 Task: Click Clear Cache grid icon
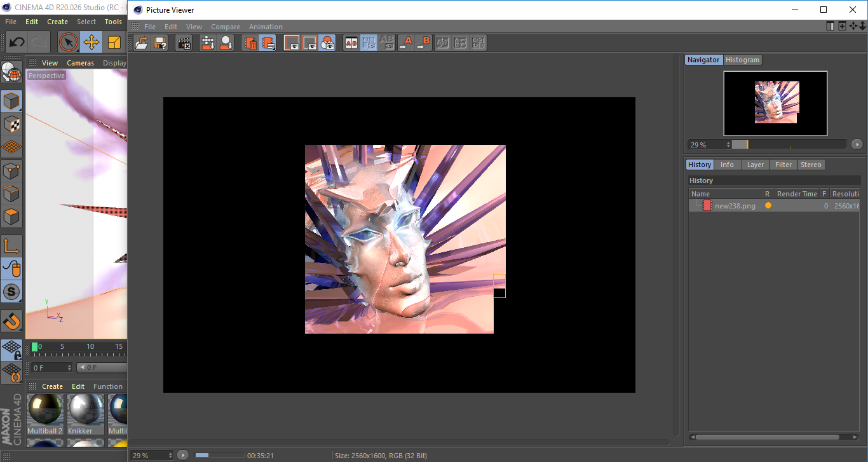[x=208, y=43]
